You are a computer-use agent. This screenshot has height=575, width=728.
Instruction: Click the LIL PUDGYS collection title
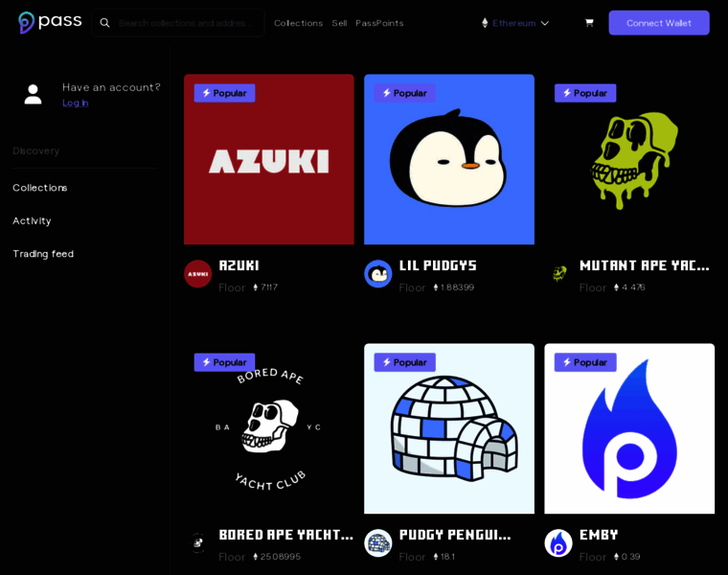[x=438, y=265]
